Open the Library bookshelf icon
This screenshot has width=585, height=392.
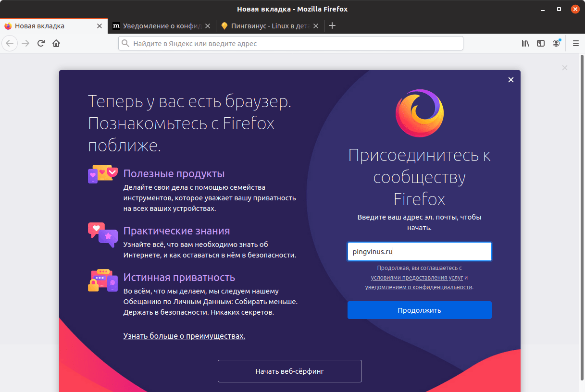point(525,43)
